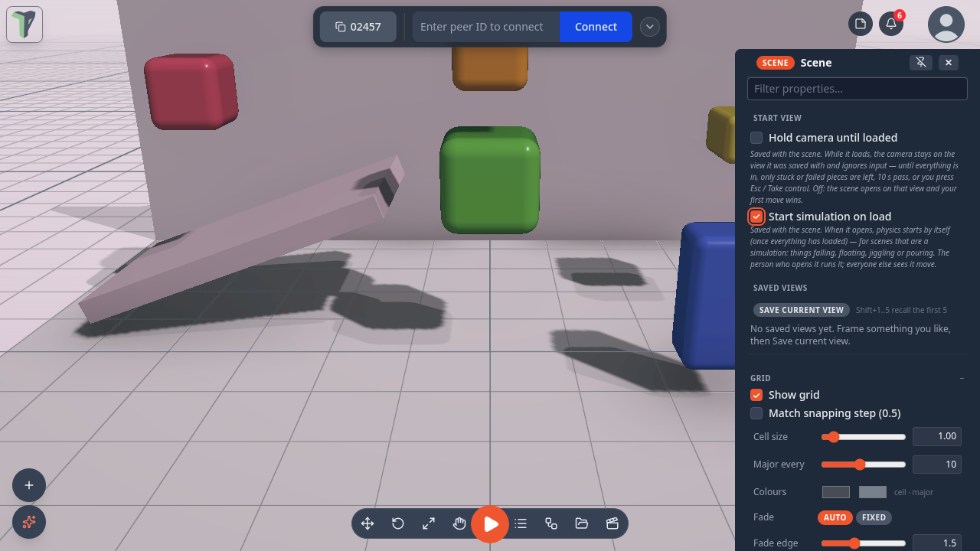Image resolution: width=980 pixels, height=551 pixels.
Task: Open the folder icon in bottom toolbar
Action: [x=582, y=523]
